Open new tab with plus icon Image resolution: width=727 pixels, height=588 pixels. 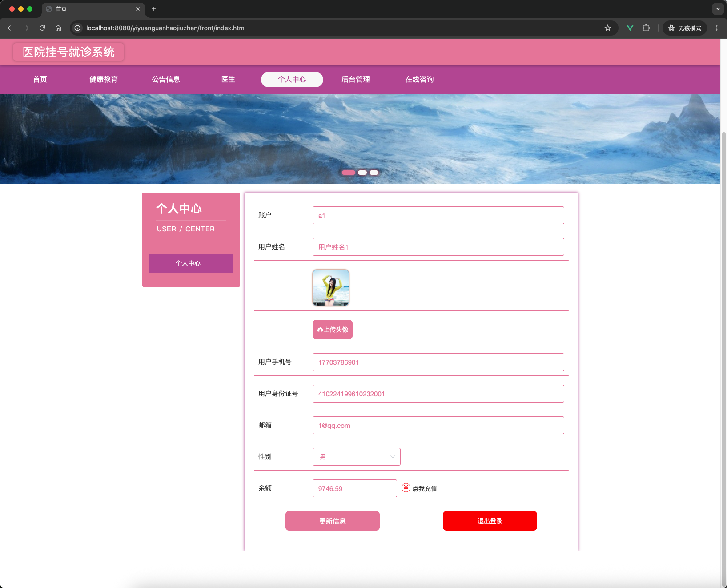point(154,9)
